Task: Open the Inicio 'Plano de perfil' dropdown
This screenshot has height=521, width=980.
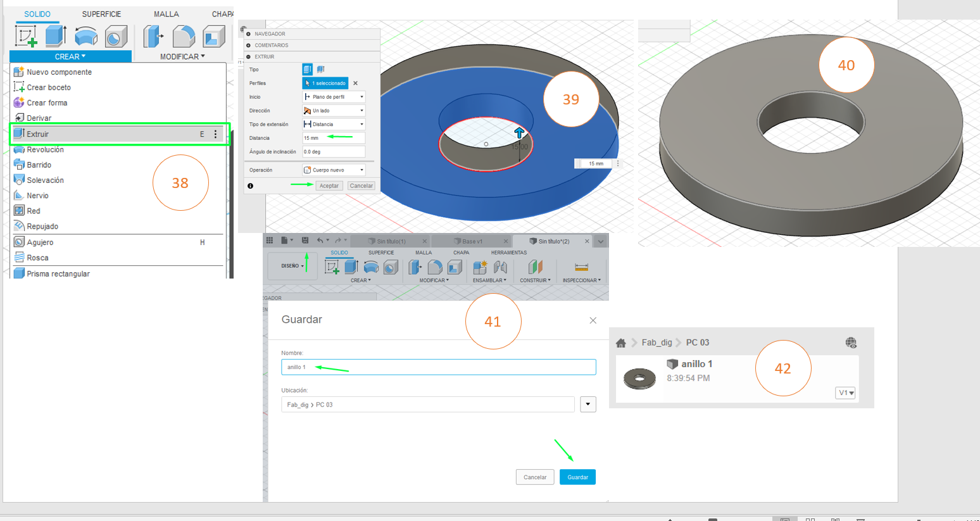Action: [334, 97]
